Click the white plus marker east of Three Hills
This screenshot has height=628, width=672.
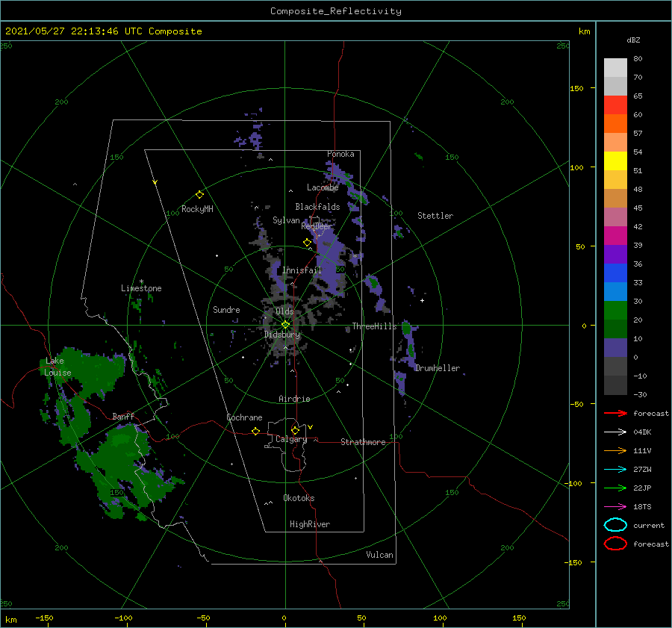[x=422, y=300]
